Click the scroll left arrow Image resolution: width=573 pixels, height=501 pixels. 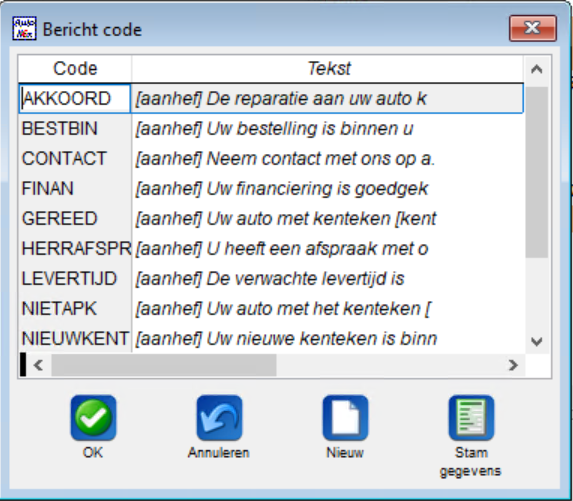(38, 365)
